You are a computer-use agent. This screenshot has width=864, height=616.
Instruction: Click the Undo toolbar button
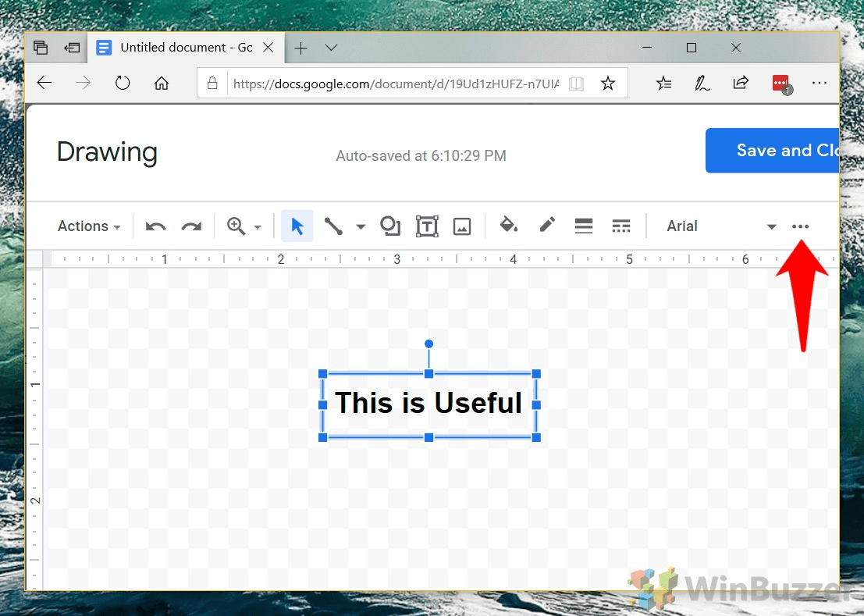tap(155, 226)
